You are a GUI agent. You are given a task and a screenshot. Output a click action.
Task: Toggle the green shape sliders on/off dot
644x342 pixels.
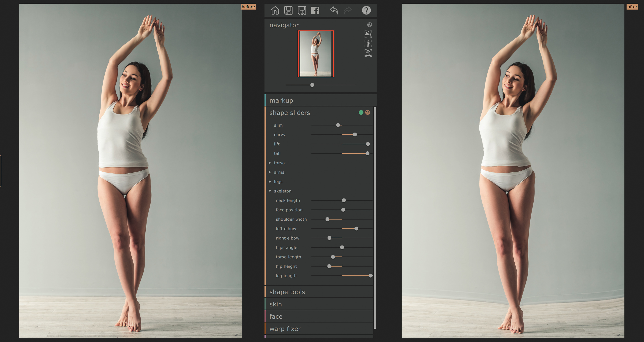[x=361, y=112]
